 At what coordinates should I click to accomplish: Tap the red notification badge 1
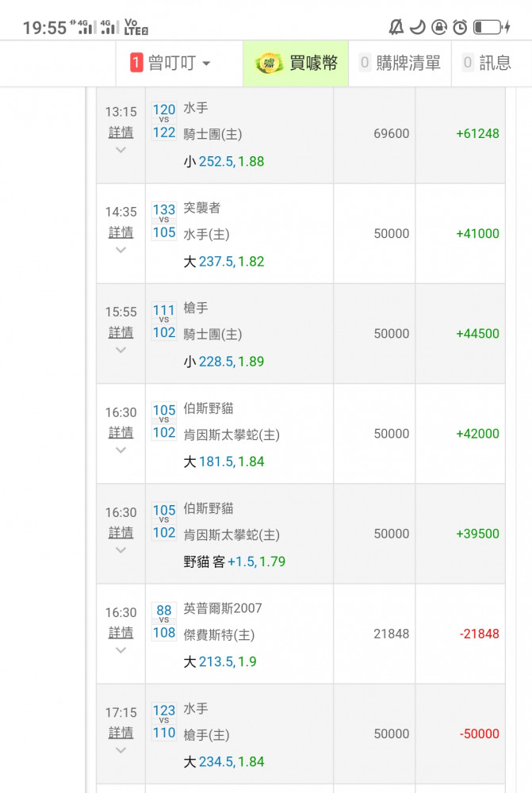tap(136, 63)
